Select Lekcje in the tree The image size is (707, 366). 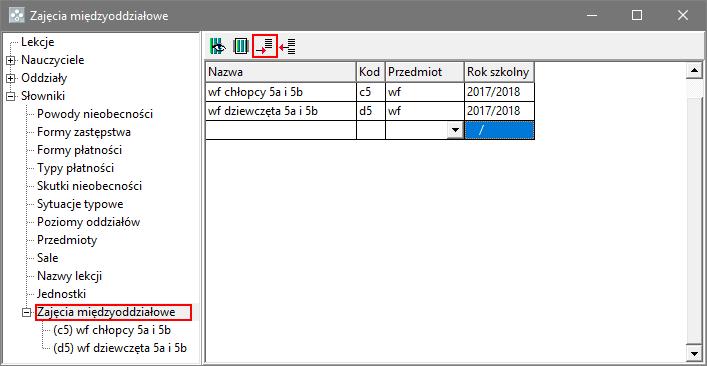click(x=38, y=42)
